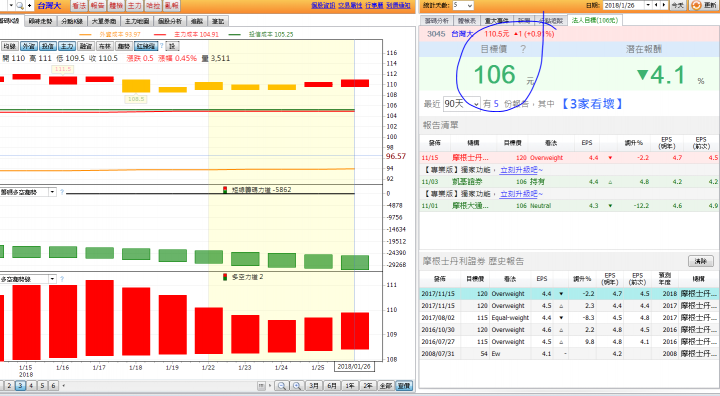This screenshot has height=396, width=720.
Task: Toggle the 布林 band overlay
Action: pyautogui.click(x=105, y=46)
